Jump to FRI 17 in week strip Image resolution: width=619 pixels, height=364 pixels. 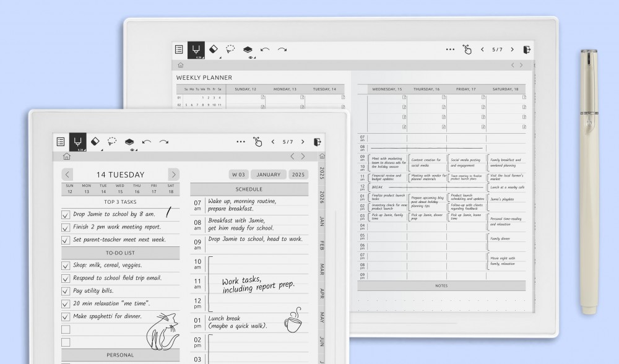click(154, 189)
